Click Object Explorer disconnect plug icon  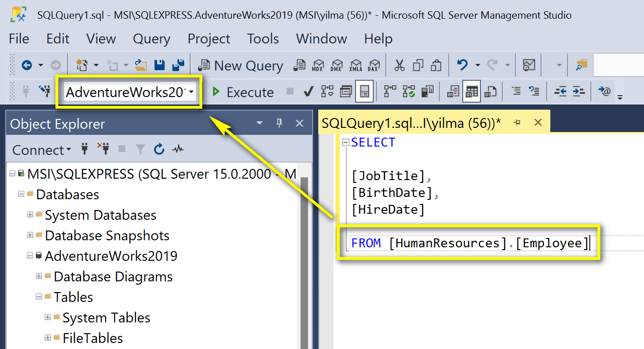point(103,149)
